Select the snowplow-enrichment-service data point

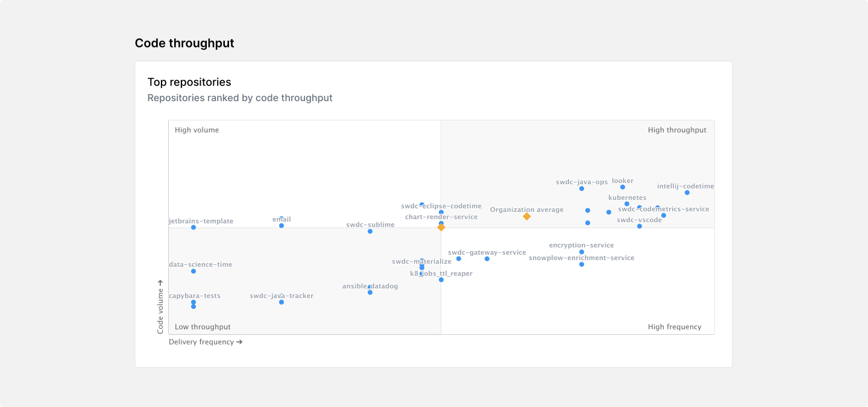coord(582,264)
